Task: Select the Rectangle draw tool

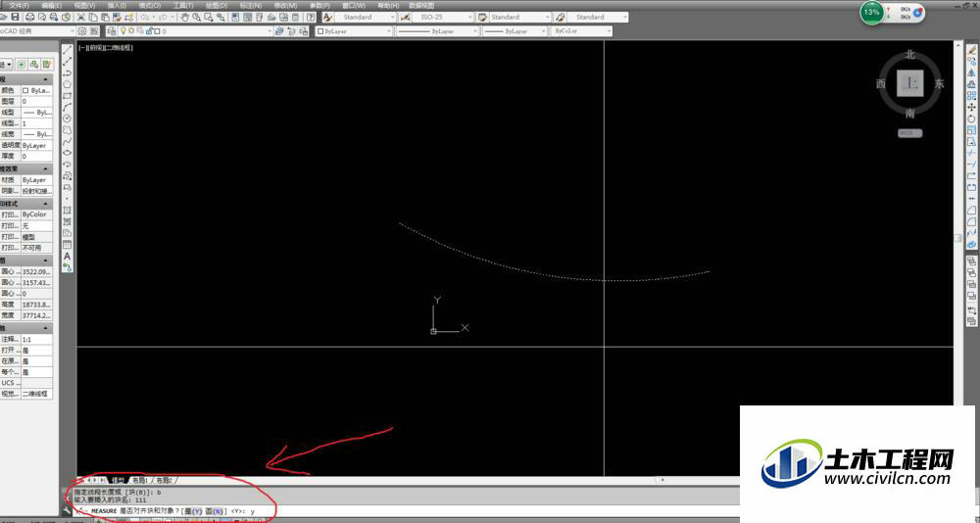Action: 68,96
